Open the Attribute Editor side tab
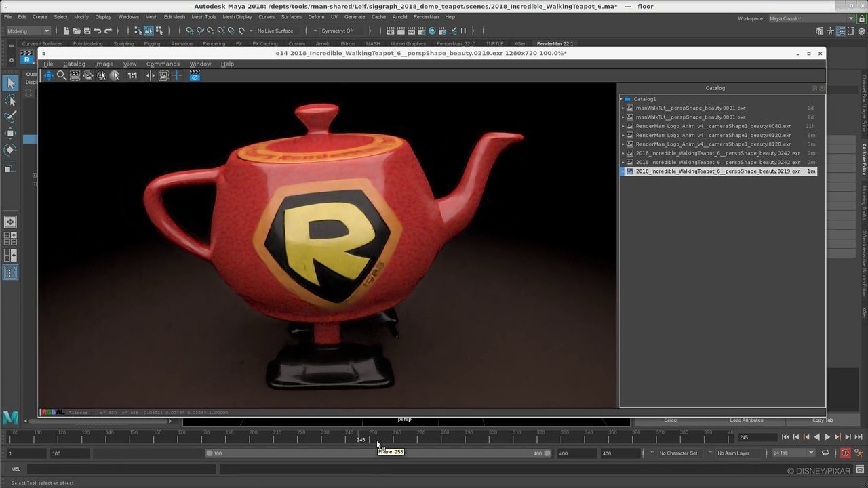 (864, 160)
